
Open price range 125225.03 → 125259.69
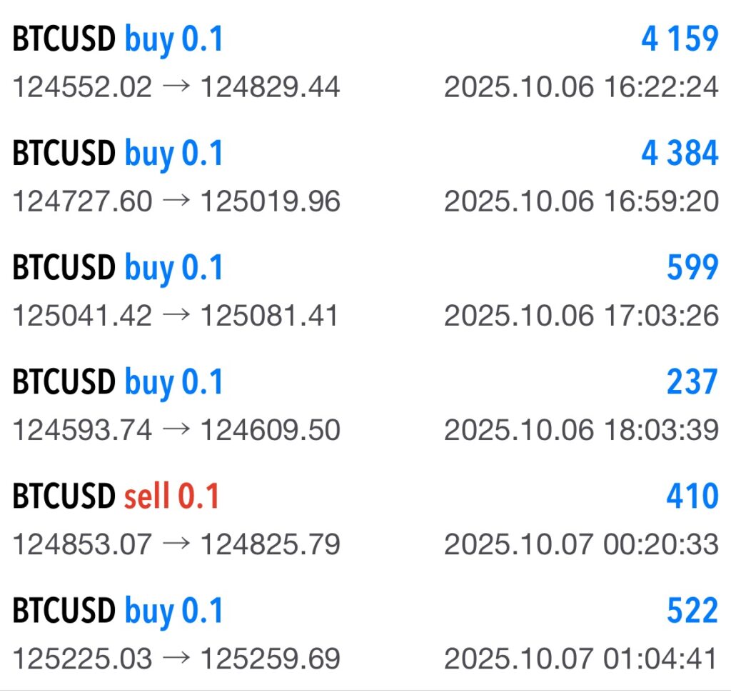176,659
